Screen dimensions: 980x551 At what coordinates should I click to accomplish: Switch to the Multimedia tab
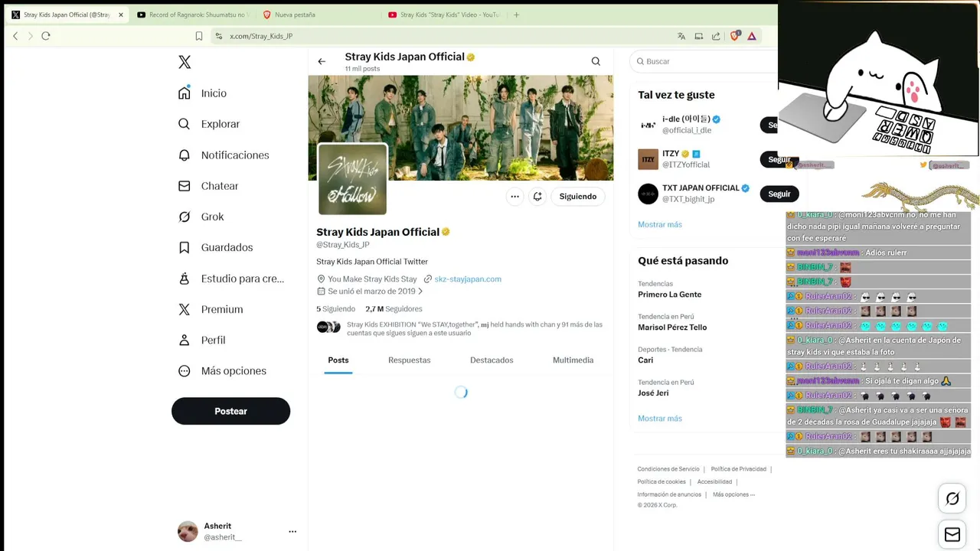coord(573,360)
